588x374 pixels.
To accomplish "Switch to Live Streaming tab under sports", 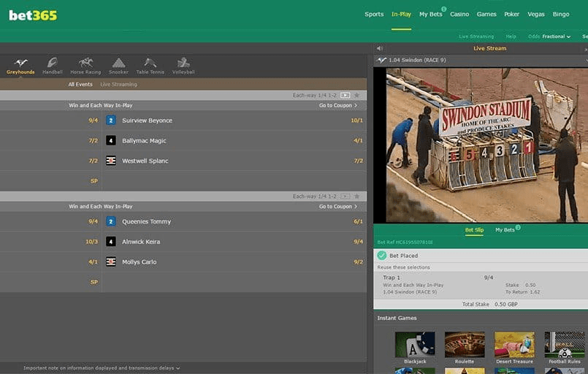I will pos(118,85).
